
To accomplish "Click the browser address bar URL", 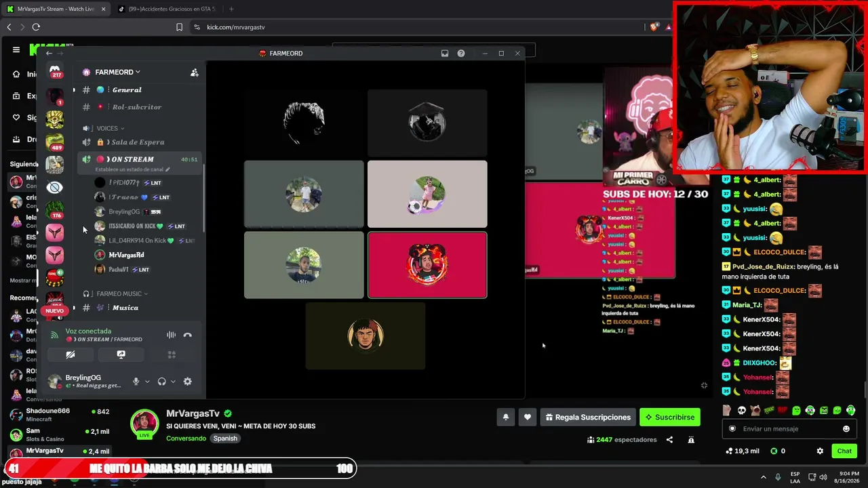I will [x=235, y=27].
